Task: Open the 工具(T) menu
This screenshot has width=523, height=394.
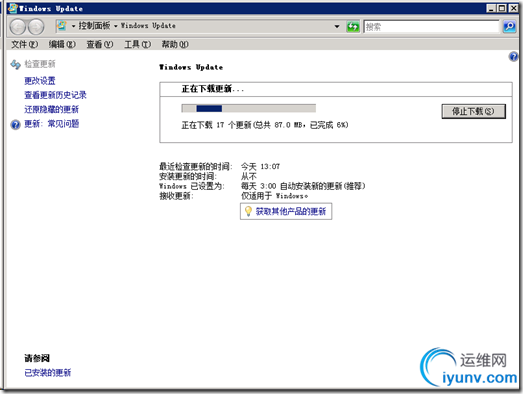Action: pyautogui.click(x=137, y=44)
